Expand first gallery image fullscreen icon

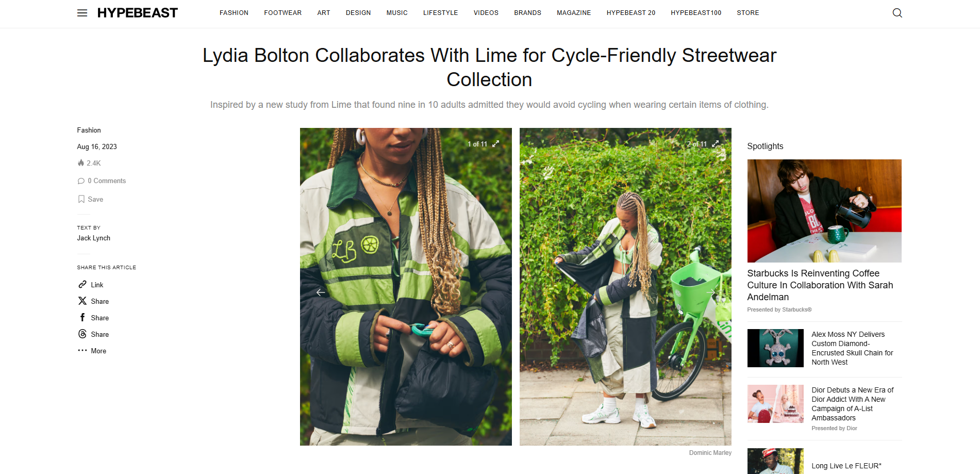(x=495, y=144)
